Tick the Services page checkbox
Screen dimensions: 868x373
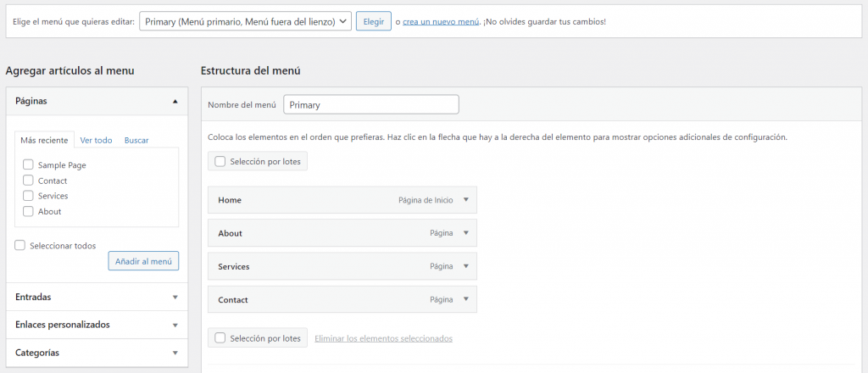tap(29, 196)
